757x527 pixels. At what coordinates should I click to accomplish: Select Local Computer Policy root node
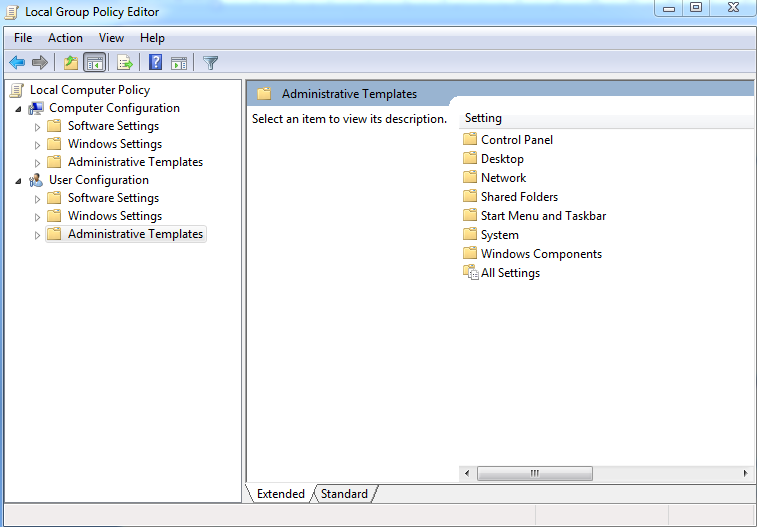coord(90,90)
